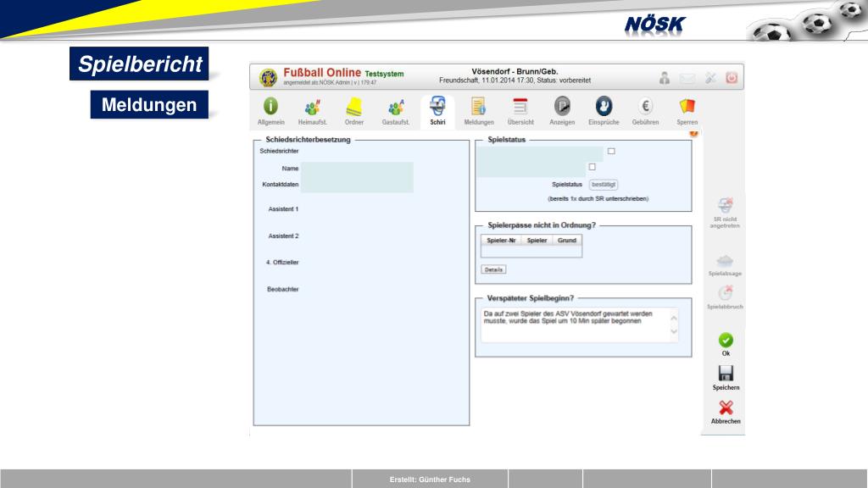The image size is (868, 488).
Task: Tick the second Spielstatus checkbox
Action: [x=593, y=167]
